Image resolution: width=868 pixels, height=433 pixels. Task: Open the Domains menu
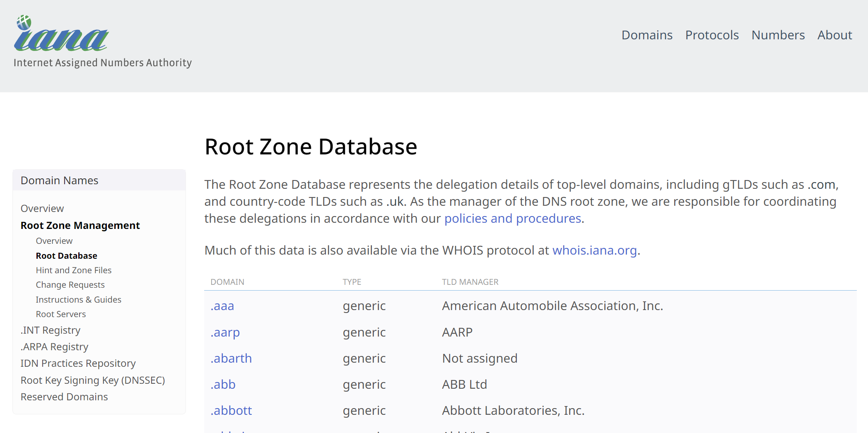coord(647,35)
